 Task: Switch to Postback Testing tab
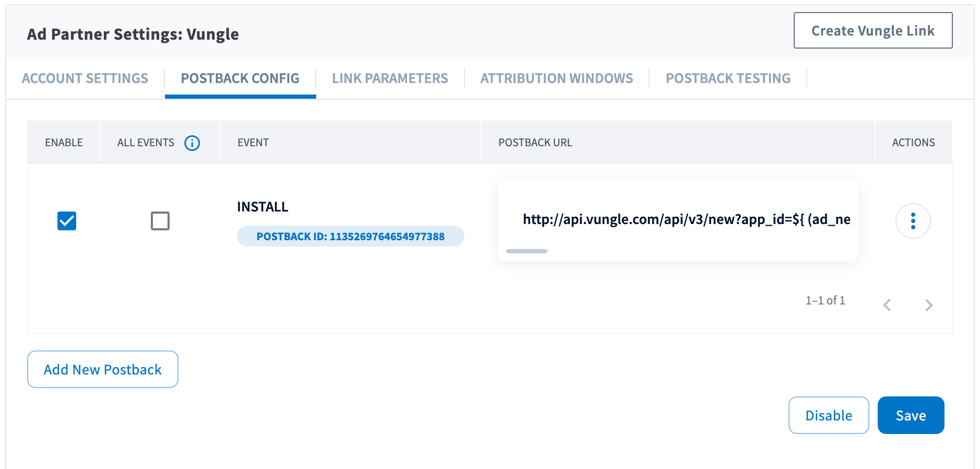(x=728, y=78)
